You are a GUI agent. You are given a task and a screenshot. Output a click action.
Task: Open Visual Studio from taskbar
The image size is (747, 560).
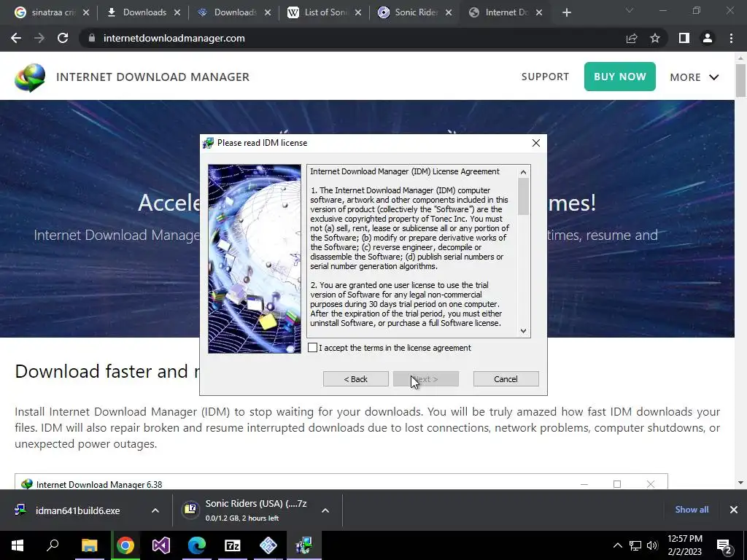(161, 545)
